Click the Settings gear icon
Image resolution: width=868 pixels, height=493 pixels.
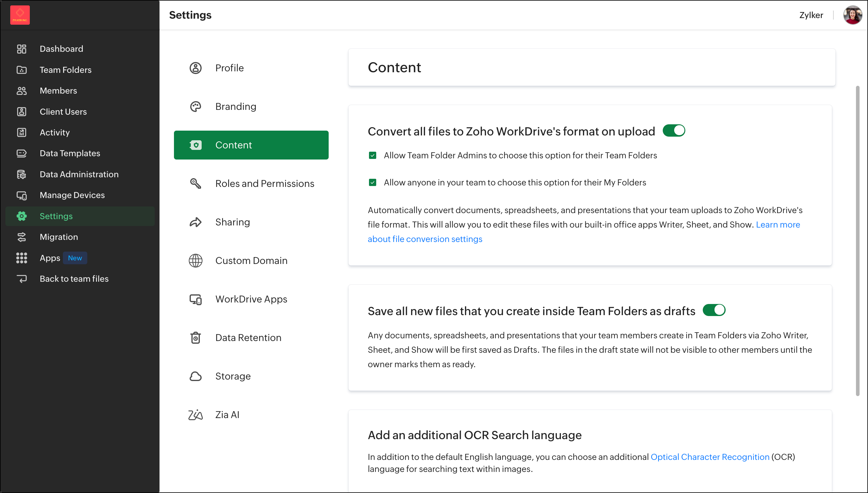tap(22, 216)
